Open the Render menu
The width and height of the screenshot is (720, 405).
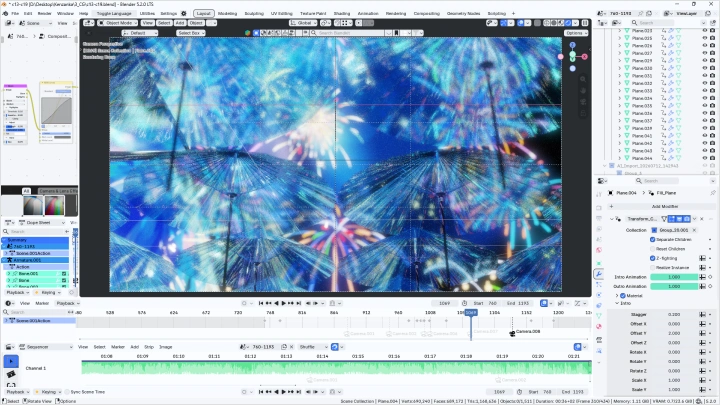(45, 13)
